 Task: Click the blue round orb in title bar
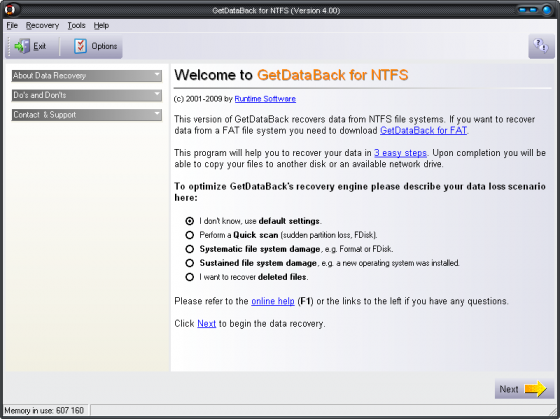pyautogui.click(x=546, y=10)
